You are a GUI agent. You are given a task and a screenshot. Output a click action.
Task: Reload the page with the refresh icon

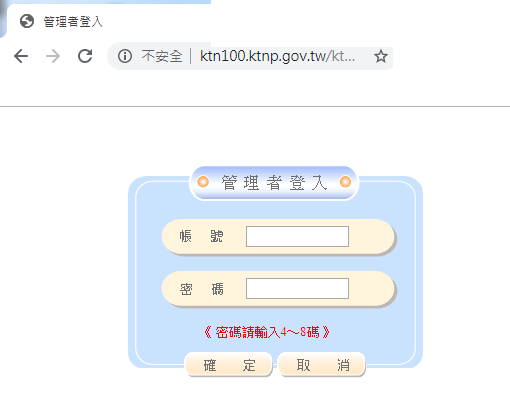tap(85, 56)
